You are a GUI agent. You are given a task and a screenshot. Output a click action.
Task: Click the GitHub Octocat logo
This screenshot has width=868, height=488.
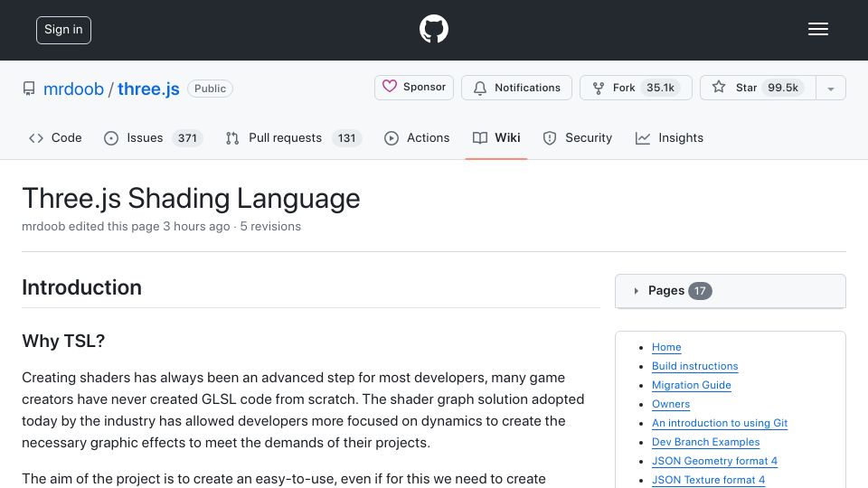point(433,29)
